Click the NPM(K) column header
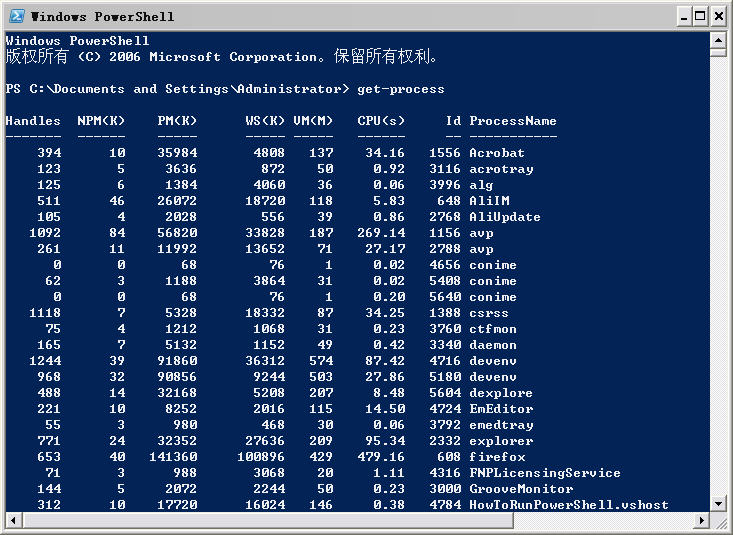The image size is (733, 535). coord(101,121)
